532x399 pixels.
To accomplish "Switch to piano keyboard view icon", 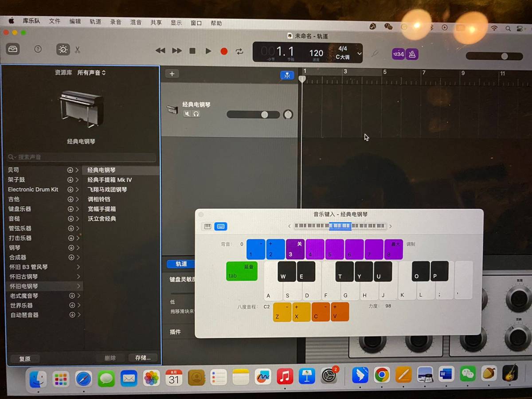I will coord(207,227).
